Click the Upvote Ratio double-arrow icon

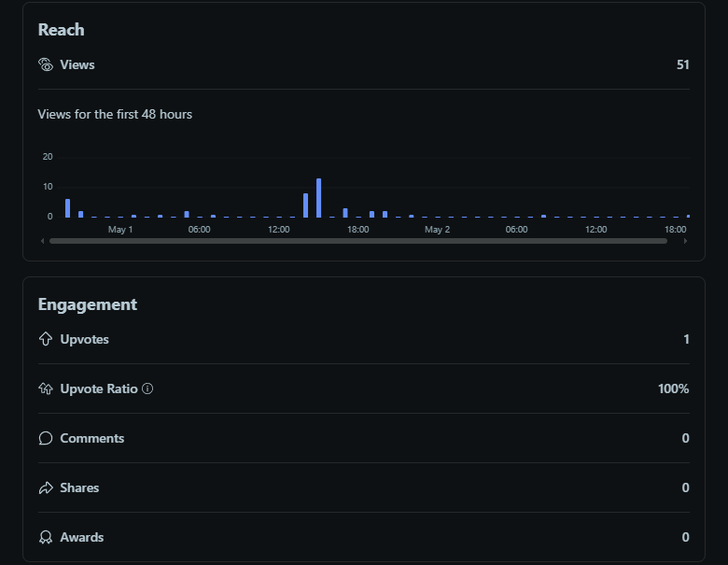tap(46, 388)
